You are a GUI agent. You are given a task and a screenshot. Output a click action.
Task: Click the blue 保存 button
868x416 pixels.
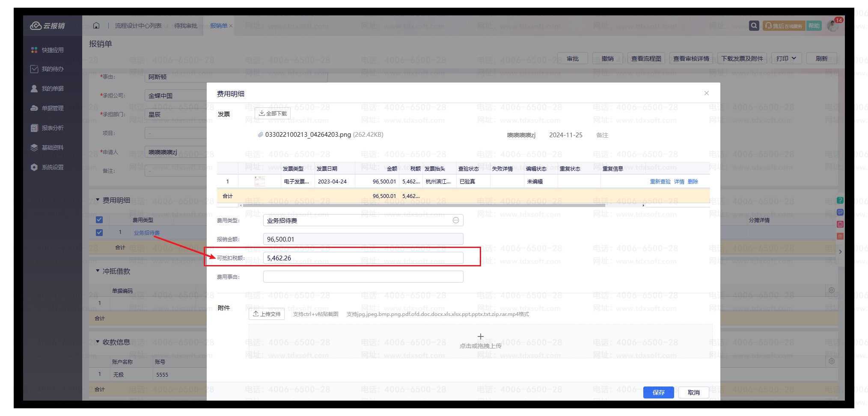point(658,392)
